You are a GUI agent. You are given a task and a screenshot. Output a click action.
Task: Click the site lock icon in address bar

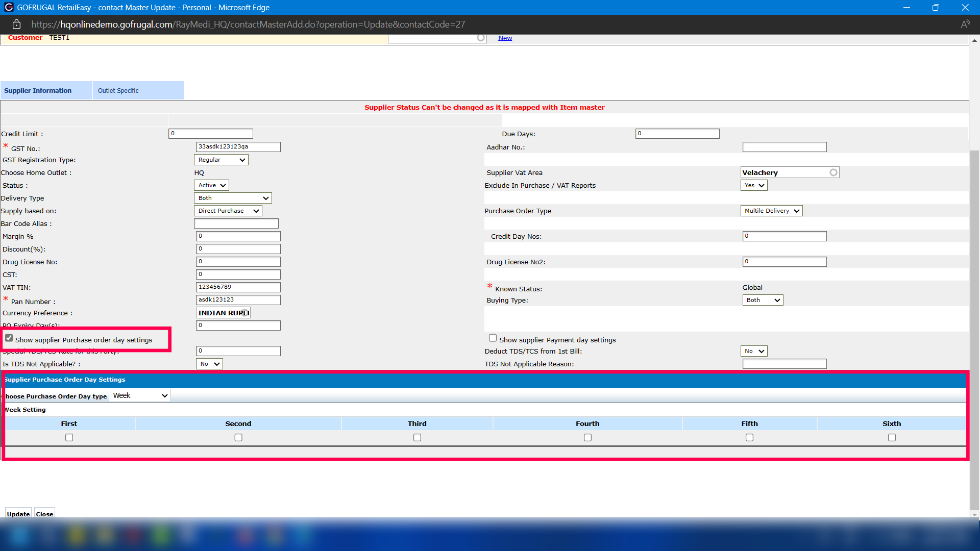[16, 24]
